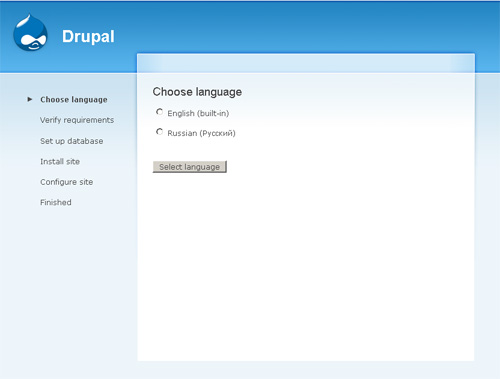Click the English (built-in) label text
Screen dimensions: 500x379
tap(198, 113)
